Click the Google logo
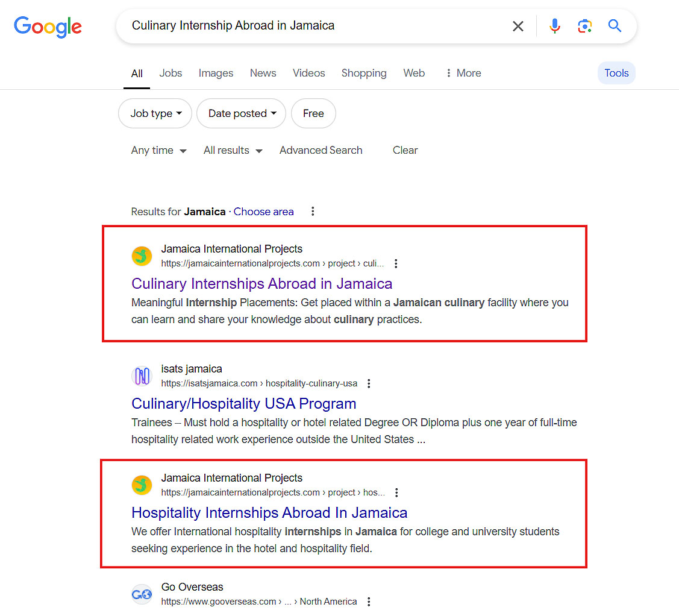679x616 pixels. [x=48, y=27]
